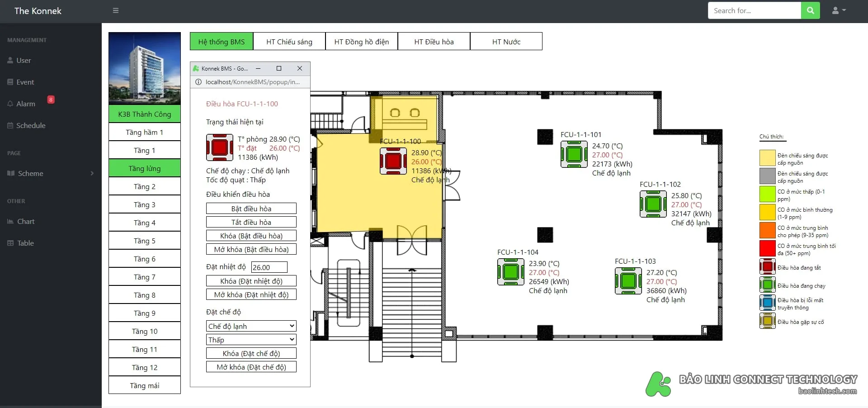Switch to the 'HT Đồng hồ điện' tab
868x408 pixels.
[362, 41]
